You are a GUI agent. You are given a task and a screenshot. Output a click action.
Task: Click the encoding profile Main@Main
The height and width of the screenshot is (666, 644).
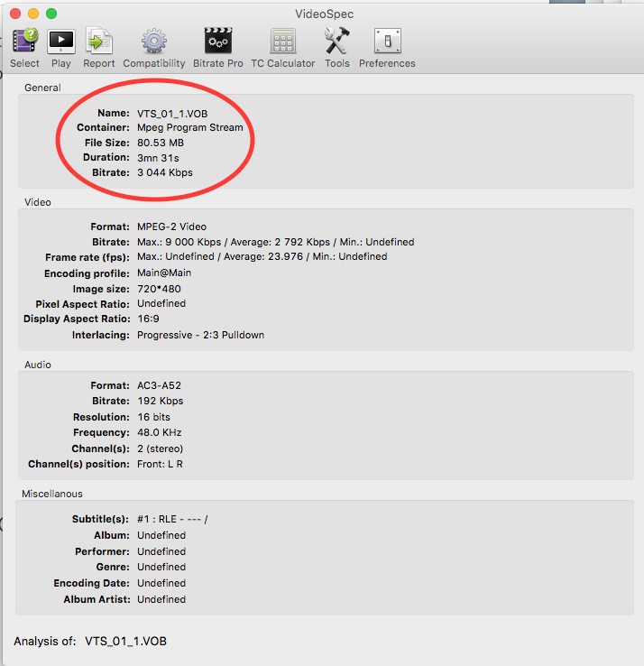(164, 273)
